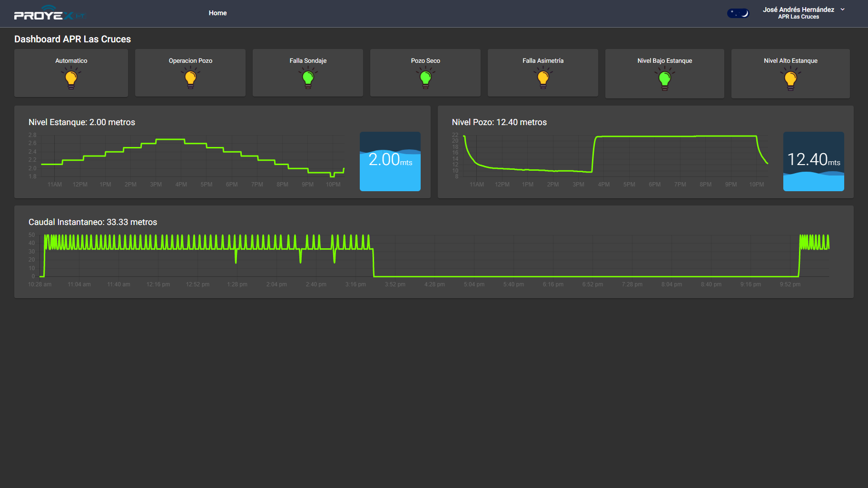Click the 4PM label on Nivel Pozo axis
868x488 pixels.
(603, 185)
